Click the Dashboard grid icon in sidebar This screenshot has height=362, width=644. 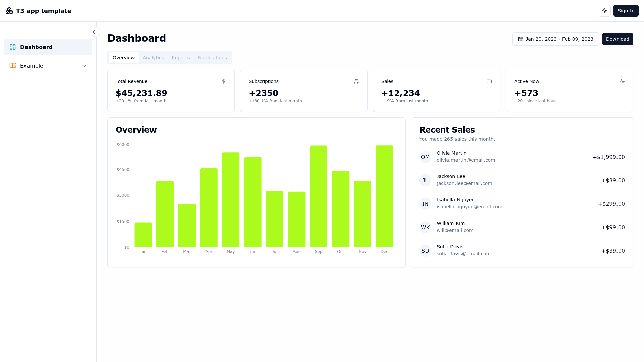tap(13, 47)
